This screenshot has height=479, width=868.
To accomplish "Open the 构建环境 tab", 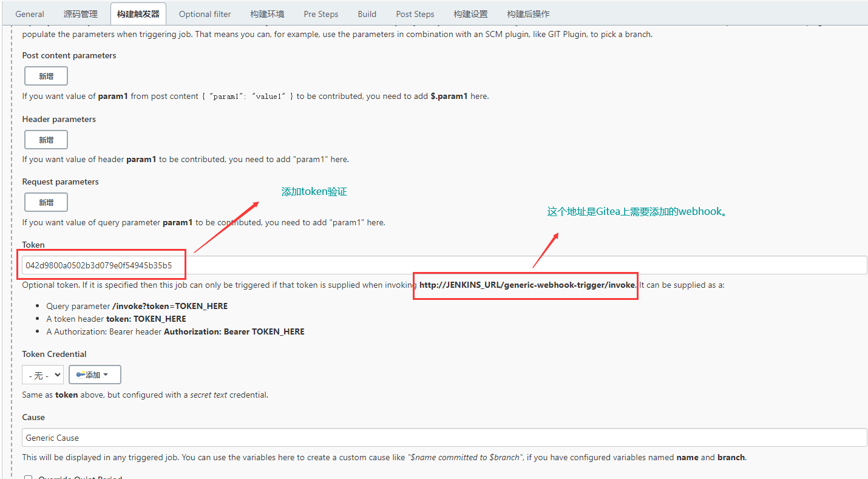I will tap(267, 14).
